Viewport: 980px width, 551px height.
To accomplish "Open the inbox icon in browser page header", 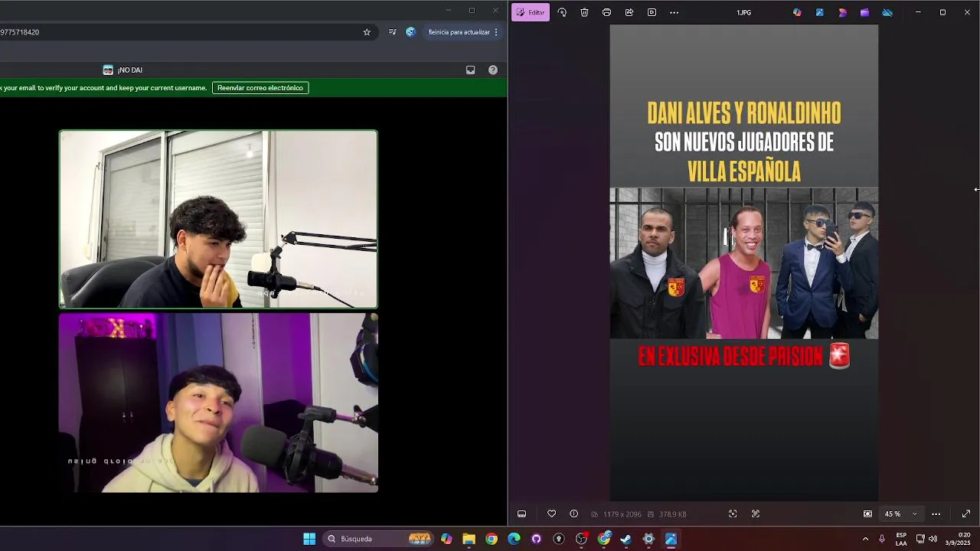I will [470, 70].
